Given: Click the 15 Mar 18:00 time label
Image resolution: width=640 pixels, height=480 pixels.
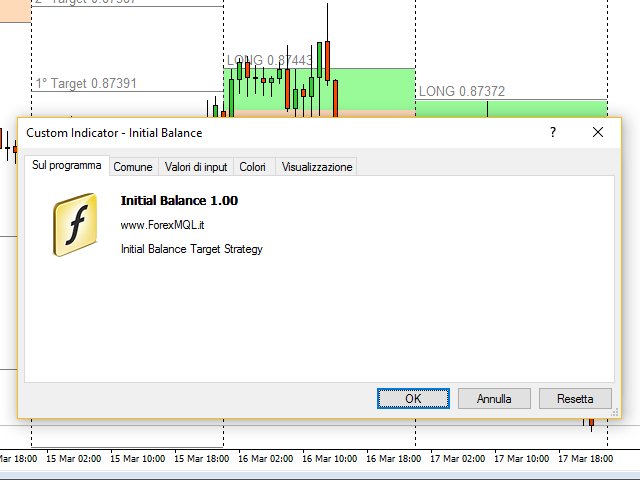Looking at the screenshot, I should point(202,459).
